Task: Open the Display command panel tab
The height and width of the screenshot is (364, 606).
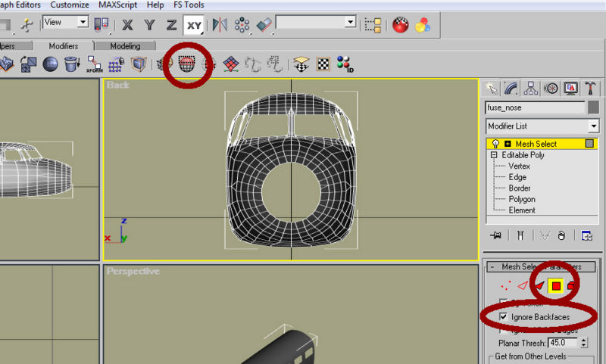Action: [x=571, y=89]
